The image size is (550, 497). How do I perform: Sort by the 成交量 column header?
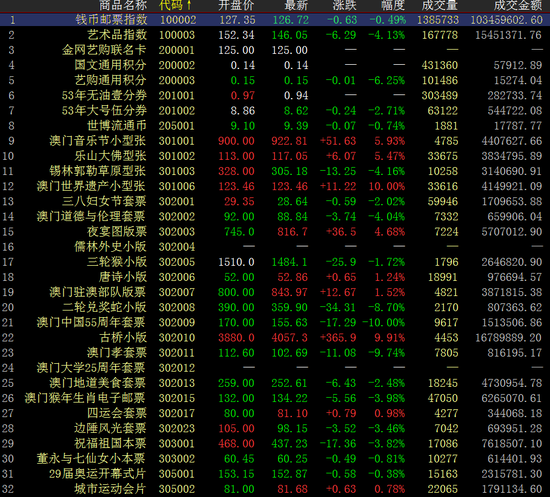point(440,5)
